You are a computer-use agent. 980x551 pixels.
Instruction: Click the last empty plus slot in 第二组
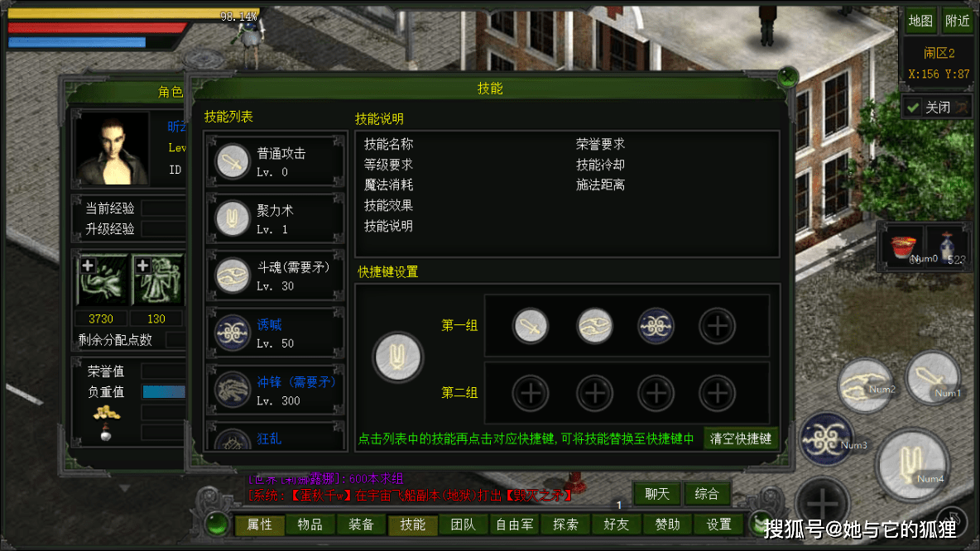(x=717, y=394)
